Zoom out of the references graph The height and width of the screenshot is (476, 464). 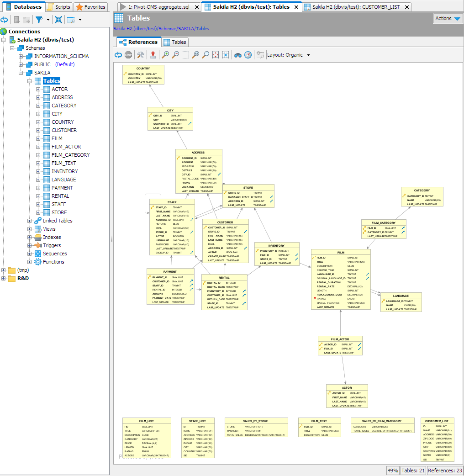pyautogui.click(x=175, y=55)
